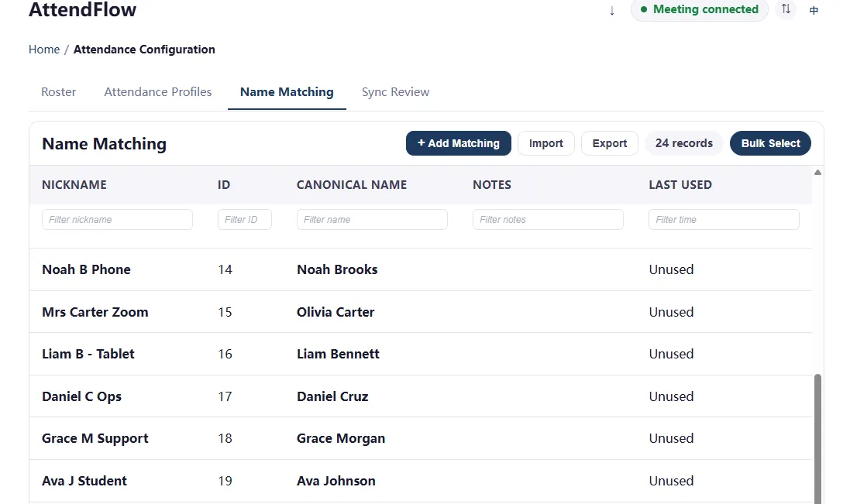The image size is (850, 504).
Task: Click Unused in Grace M Support row
Action: pyautogui.click(x=671, y=438)
